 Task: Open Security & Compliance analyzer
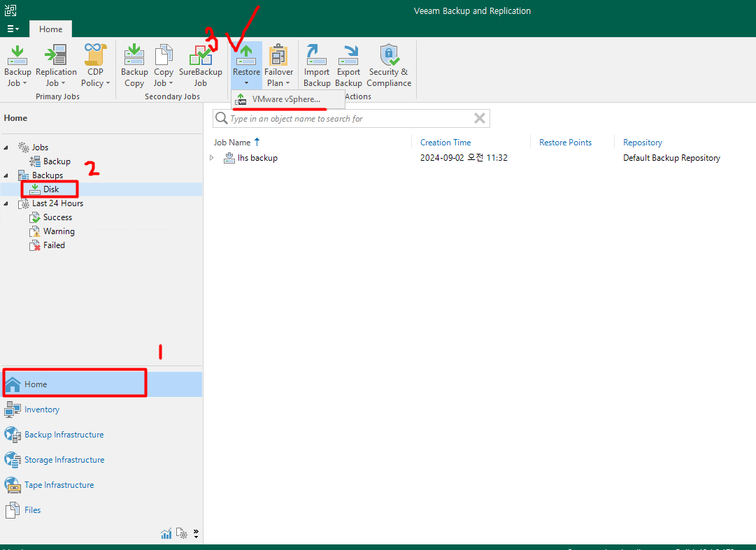(389, 66)
